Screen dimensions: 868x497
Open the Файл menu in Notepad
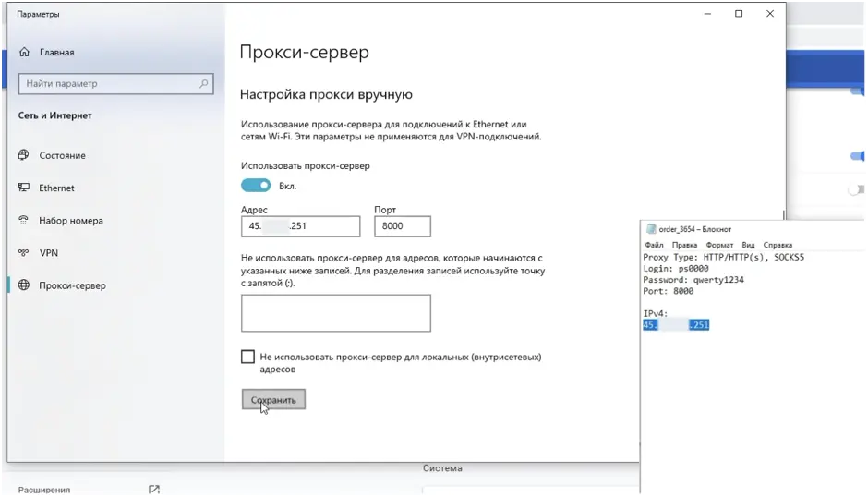[x=655, y=245]
